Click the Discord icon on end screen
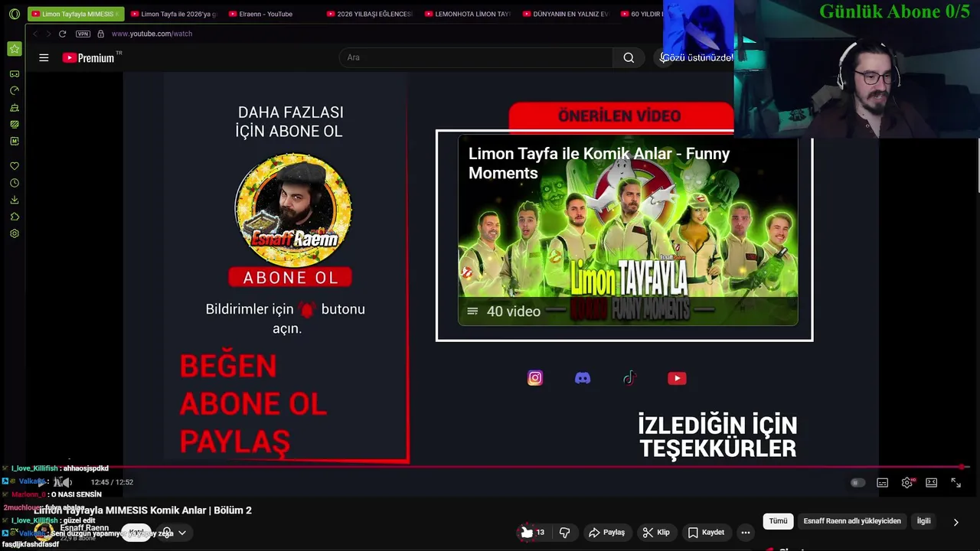The image size is (980, 551). [583, 378]
